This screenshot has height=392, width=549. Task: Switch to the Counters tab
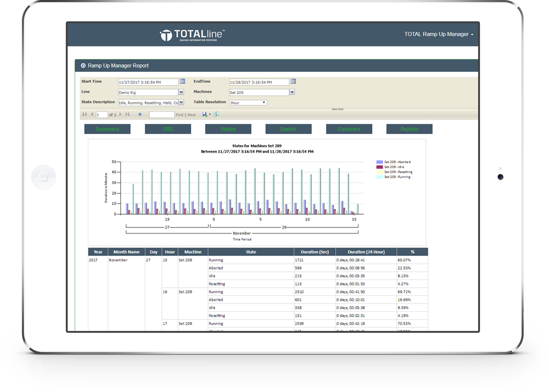pos(349,129)
